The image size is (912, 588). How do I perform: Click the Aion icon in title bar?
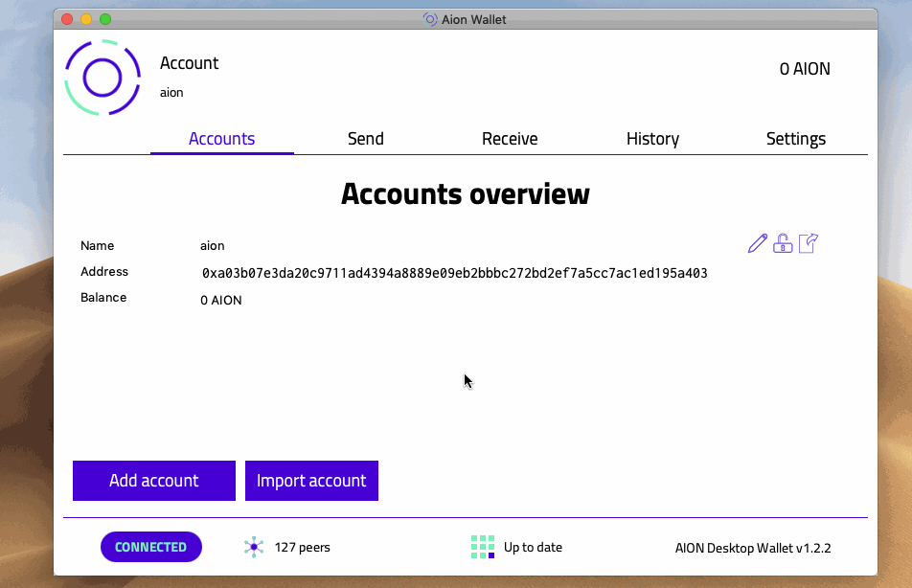[x=430, y=19]
